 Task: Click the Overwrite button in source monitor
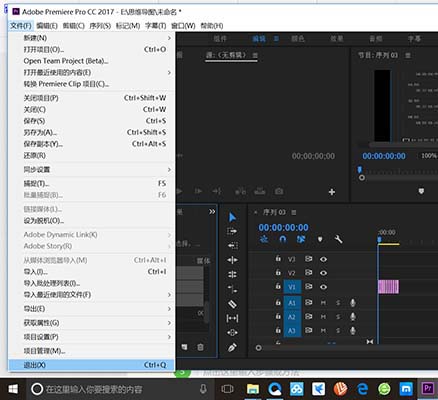pyautogui.click(x=260, y=191)
